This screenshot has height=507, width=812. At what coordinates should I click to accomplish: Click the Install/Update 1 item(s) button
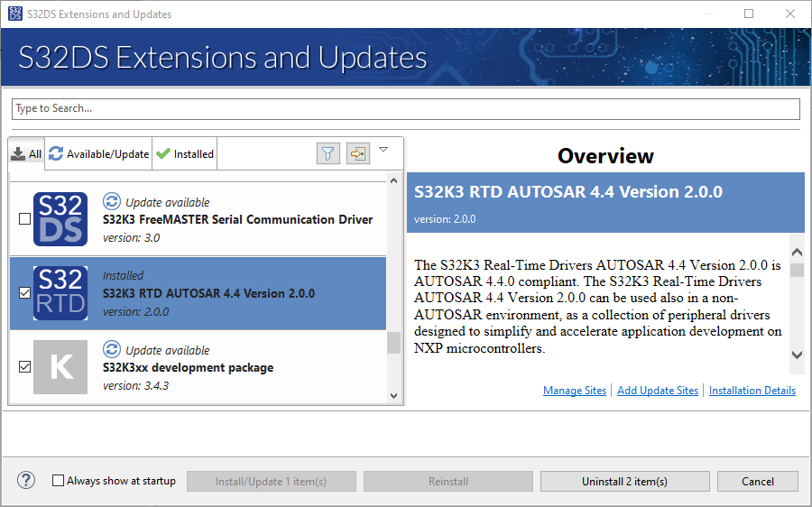[271, 482]
